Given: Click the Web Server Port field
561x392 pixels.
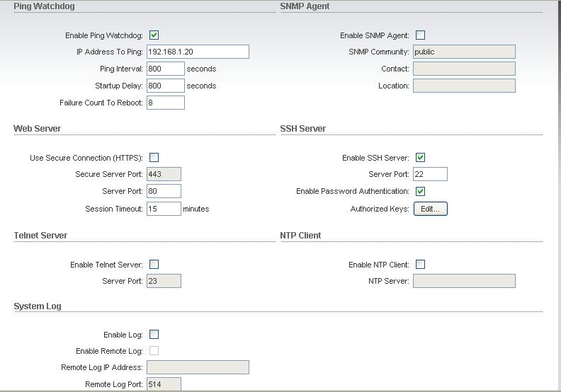Looking at the screenshot, I should coord(164,191).
